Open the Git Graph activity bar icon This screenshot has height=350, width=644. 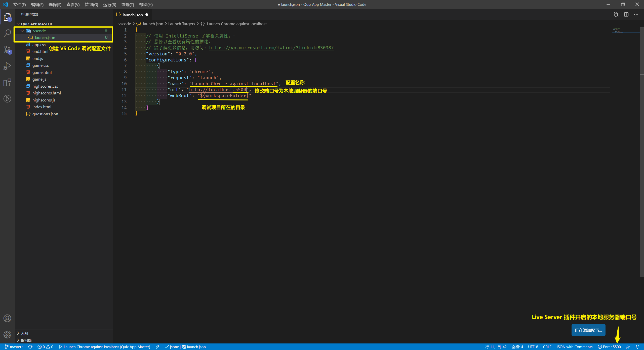(x=7, y=99)
